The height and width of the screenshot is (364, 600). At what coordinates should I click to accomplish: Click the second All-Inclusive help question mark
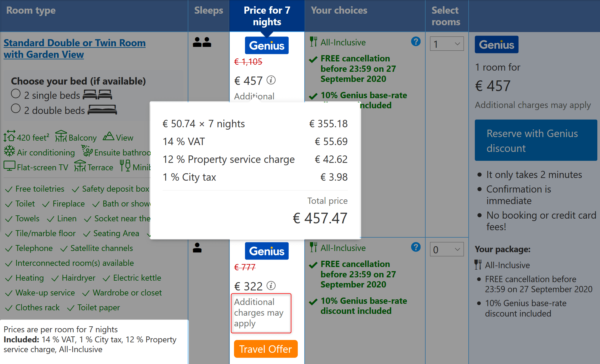click(x=416, y=247)
